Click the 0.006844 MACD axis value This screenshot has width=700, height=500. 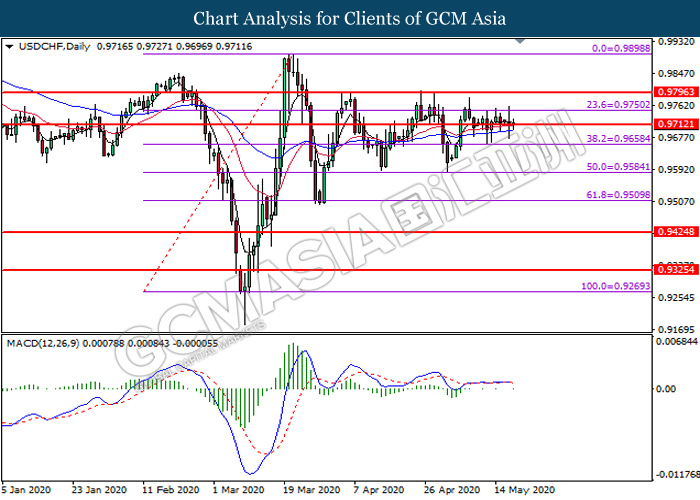coord(676,342)
